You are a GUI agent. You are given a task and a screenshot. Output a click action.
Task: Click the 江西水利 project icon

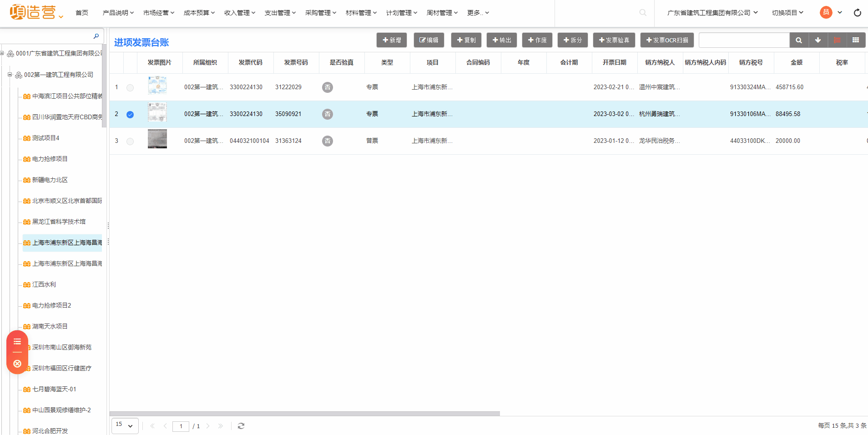point(27,285)
